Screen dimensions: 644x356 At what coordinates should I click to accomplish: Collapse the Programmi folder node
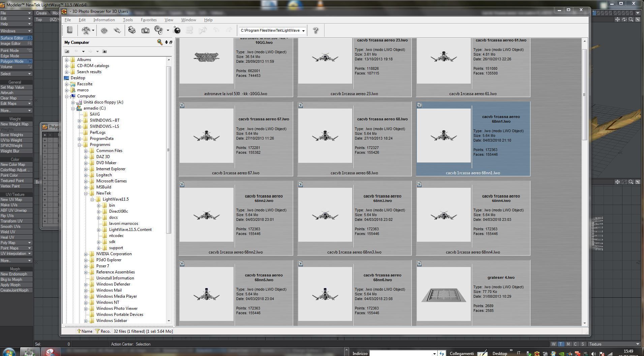[80, 145]
